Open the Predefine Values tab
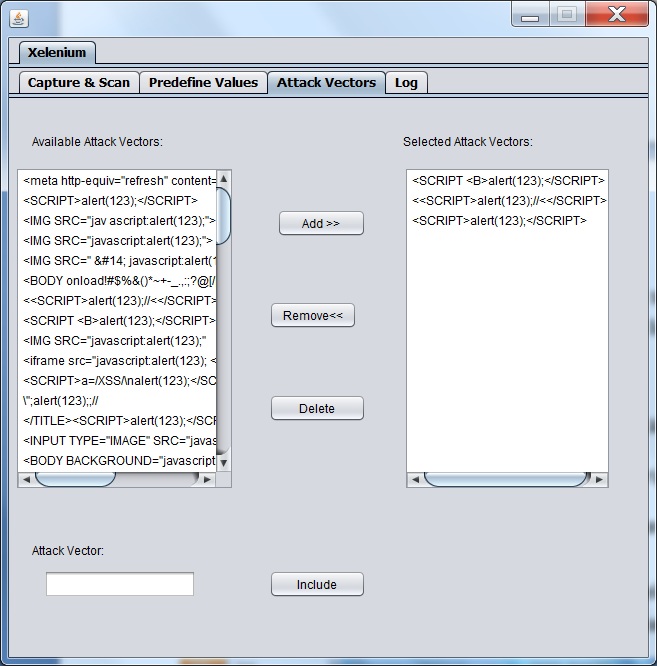This screenshot has height=666, width=657. (203, 83)
